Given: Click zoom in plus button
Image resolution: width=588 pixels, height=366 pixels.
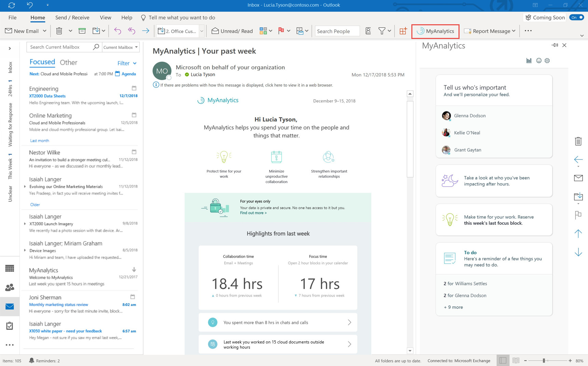Looking at the screenshot, I should coord(570,361).
